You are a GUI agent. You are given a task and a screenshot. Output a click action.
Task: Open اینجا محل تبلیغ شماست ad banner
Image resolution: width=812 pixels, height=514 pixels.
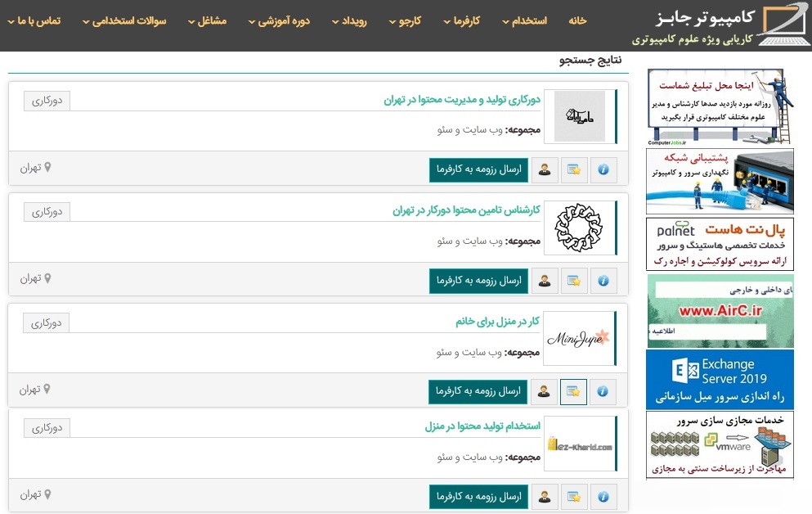(720, 106)
